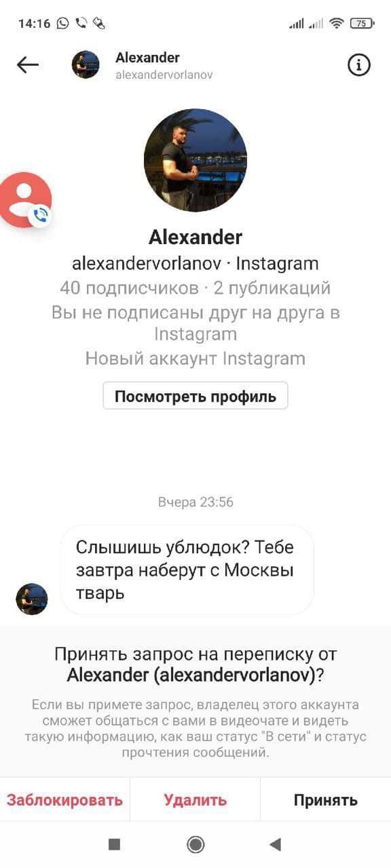The width and height of the screenshot is (391, 868).
Task: Tap the message bubble starting Слышишь
Action: 187,570
